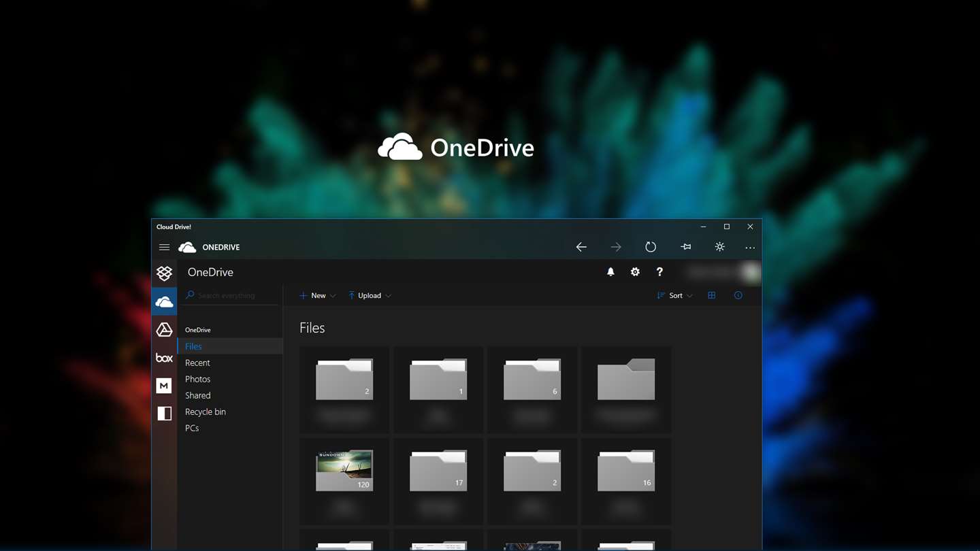980x551 pixels.
Task: Expand the New dropdown
Action: click(x=318, y=295)
